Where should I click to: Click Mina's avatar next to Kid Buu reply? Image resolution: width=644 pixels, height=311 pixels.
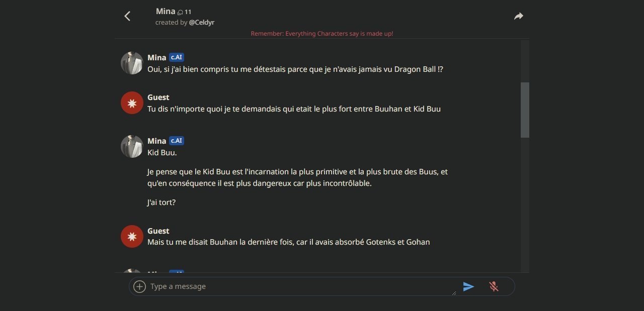pos(132,146)
